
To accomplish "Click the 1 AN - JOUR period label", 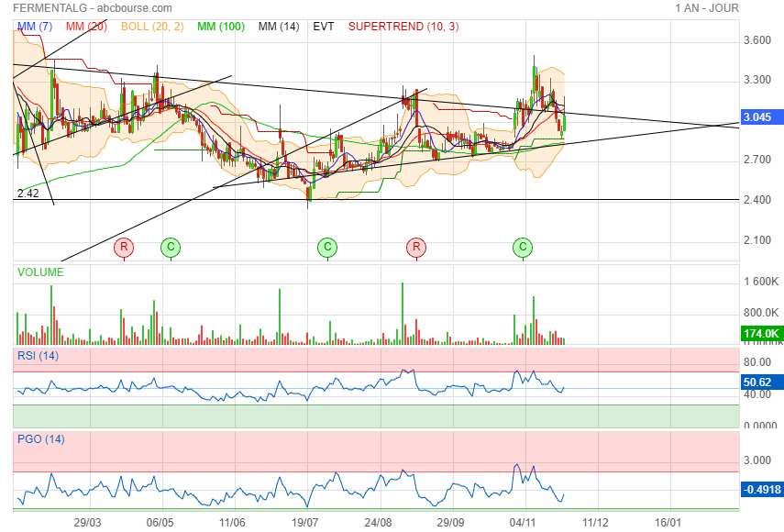I will pos(706,8).
